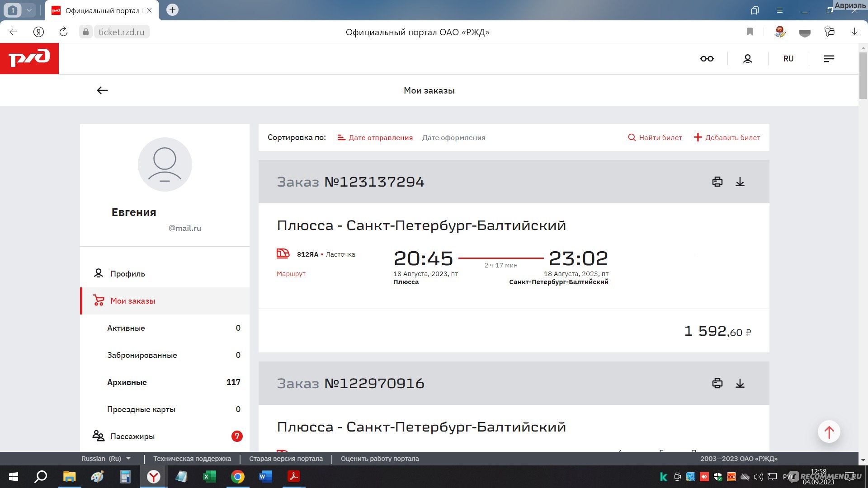
Task: Print order №123137294
Action: (x=717, y=182)
